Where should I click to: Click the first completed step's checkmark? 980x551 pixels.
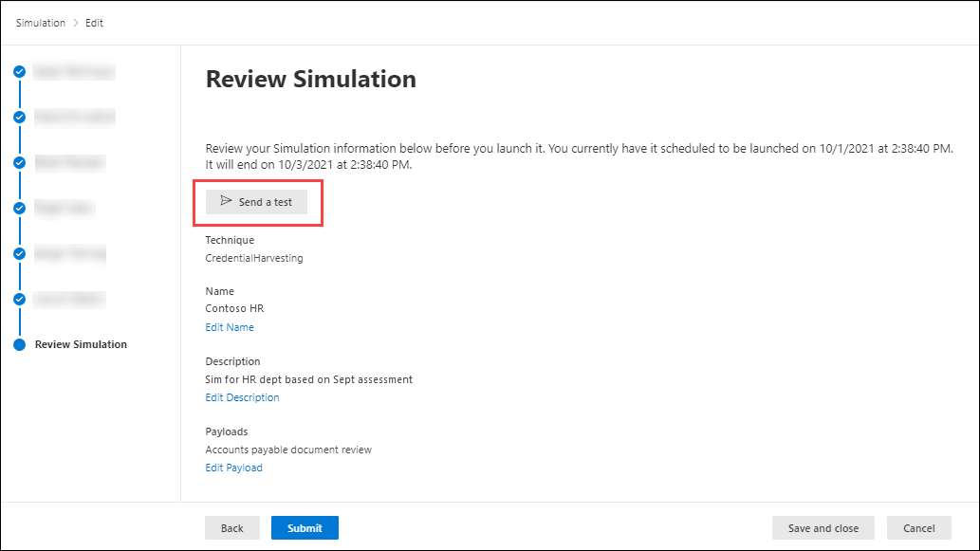tap(19, 72)
